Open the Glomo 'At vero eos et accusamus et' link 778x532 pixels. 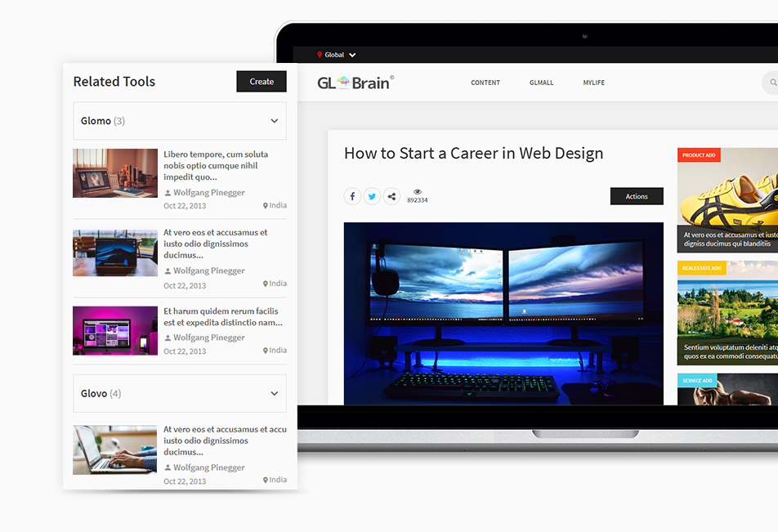pos(216,244)
